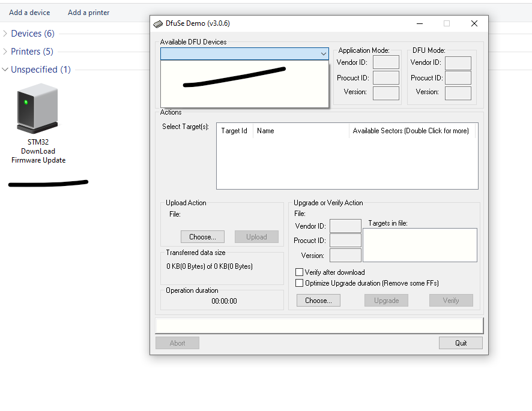This screenshot has height=411, width=532.
Task: Click Upgrade file Version field
Action: point(345,256)
